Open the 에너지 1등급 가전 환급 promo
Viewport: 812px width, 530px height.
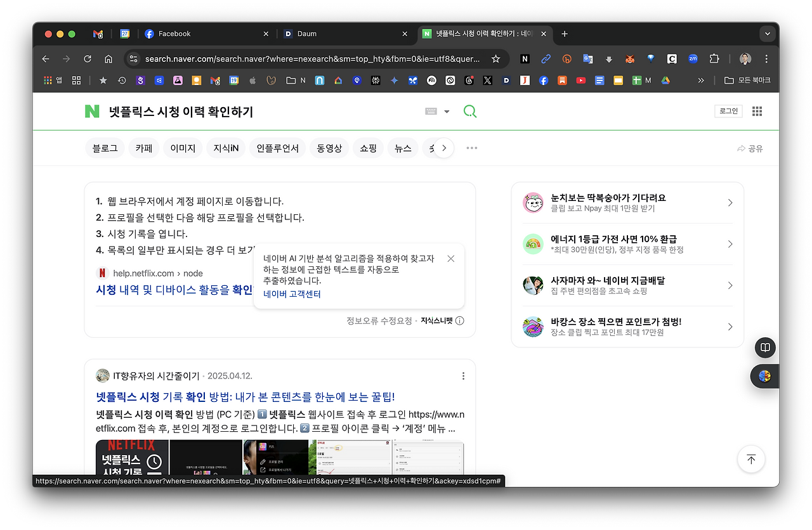(x=627, y=244)
